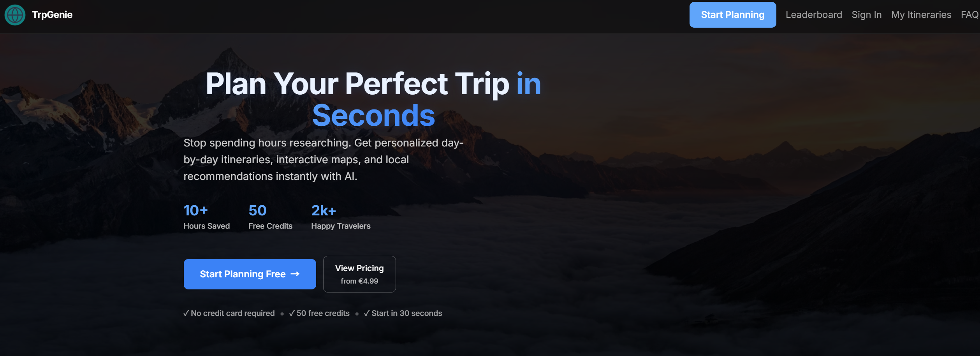
Task: Click the 2k+ Happy Travelers stat
Action: tap(341, 217)
